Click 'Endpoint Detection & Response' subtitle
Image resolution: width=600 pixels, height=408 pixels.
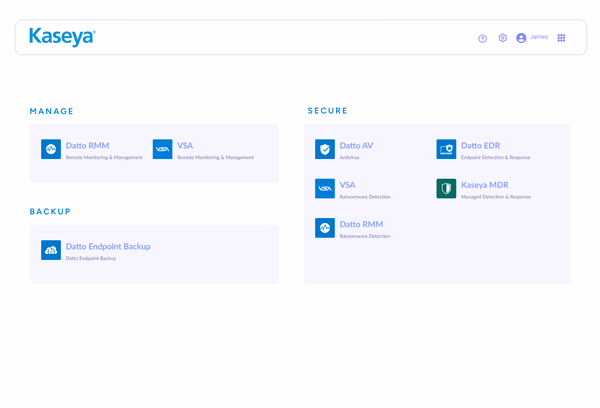point(496,157)
